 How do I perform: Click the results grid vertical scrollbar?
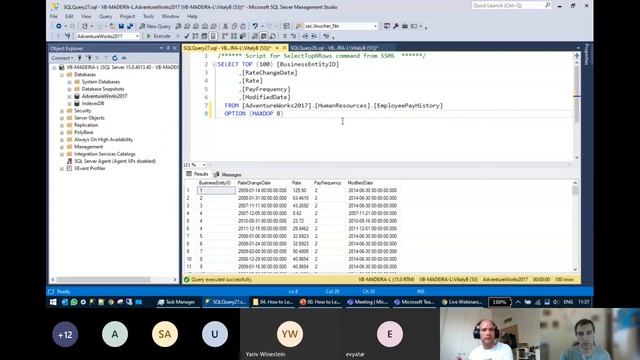tap(575, 226)
